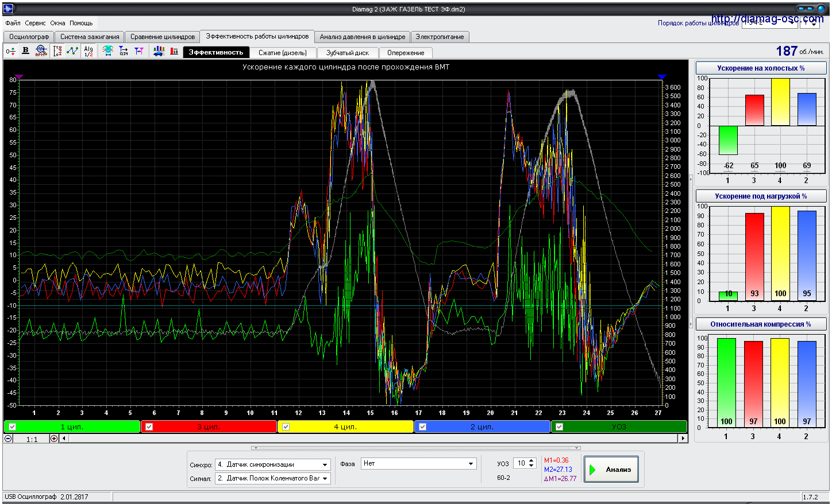Click the Относительная компрессия % header
832x504 pixels.
click(x=761, y=324)
